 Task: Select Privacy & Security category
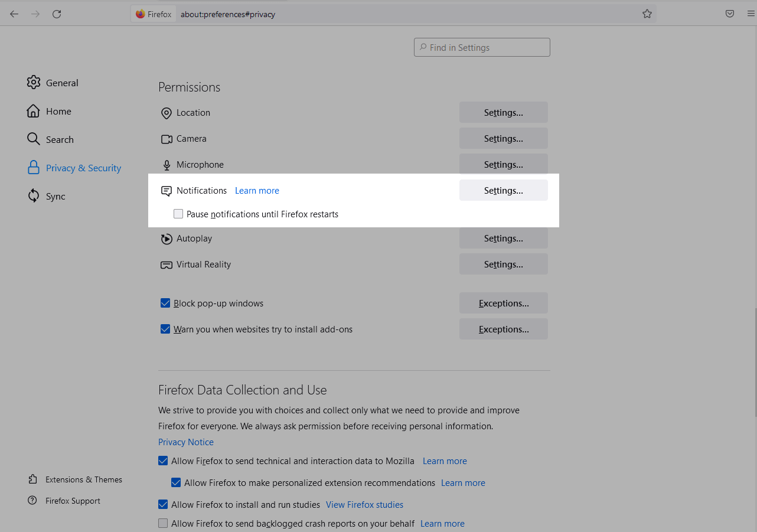[83, 168]
